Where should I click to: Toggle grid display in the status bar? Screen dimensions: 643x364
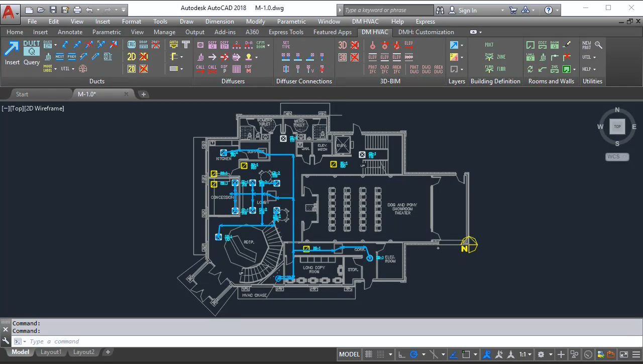(369, 354)
